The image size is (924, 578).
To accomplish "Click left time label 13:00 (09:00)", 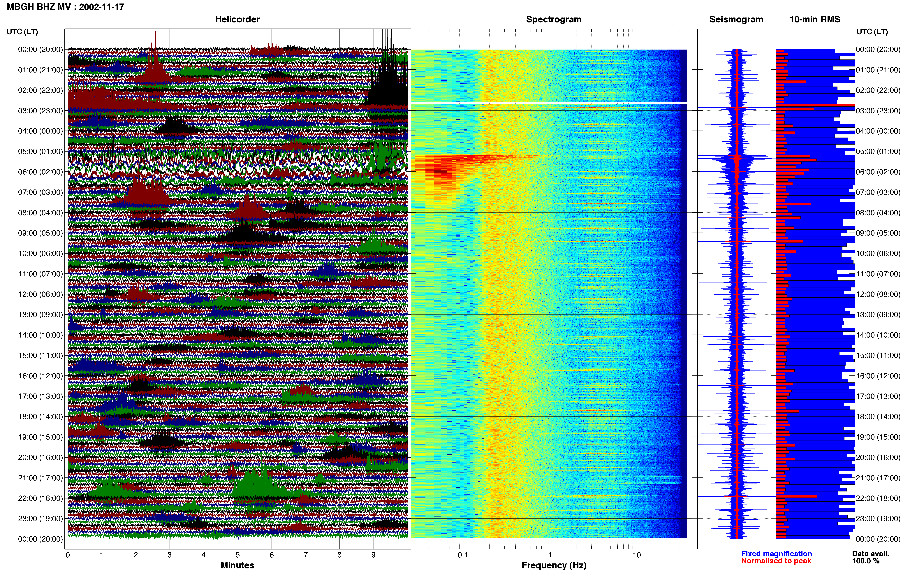I will tap(41, 315).
